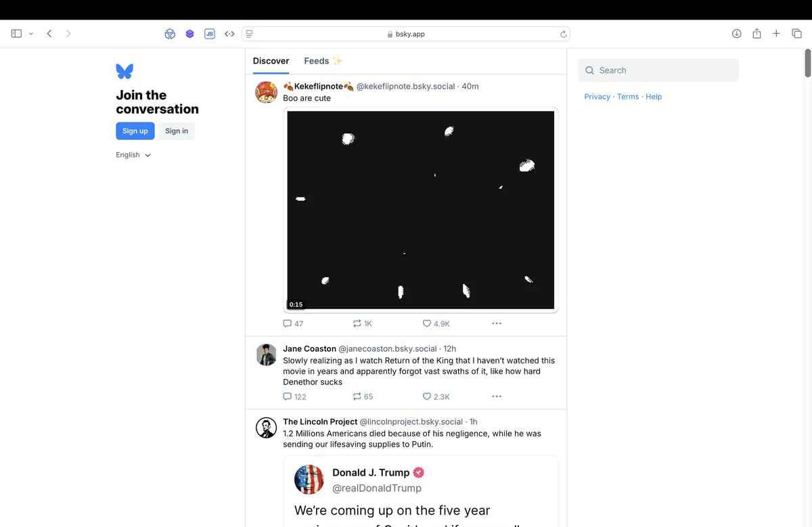Switch to the Feeds tab
The height and width of the screenshot is (527, 812).
[x=323, y=61]
